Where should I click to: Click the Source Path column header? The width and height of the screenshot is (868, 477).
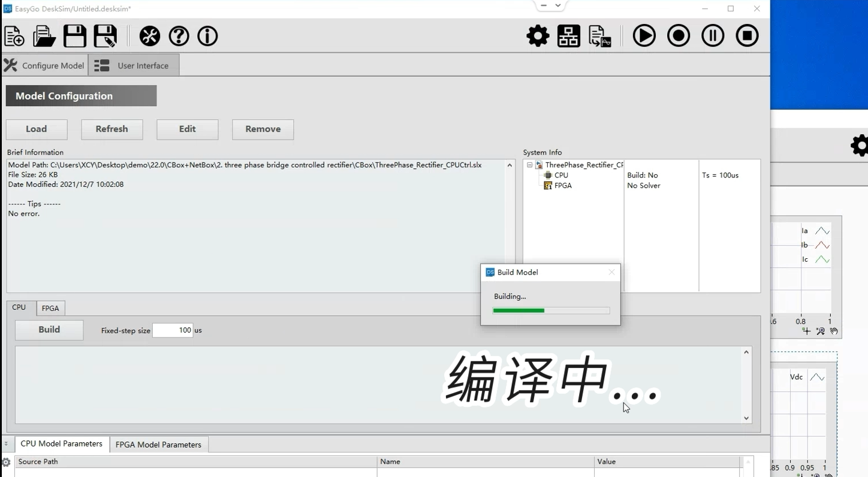click(x=196, y=461)
